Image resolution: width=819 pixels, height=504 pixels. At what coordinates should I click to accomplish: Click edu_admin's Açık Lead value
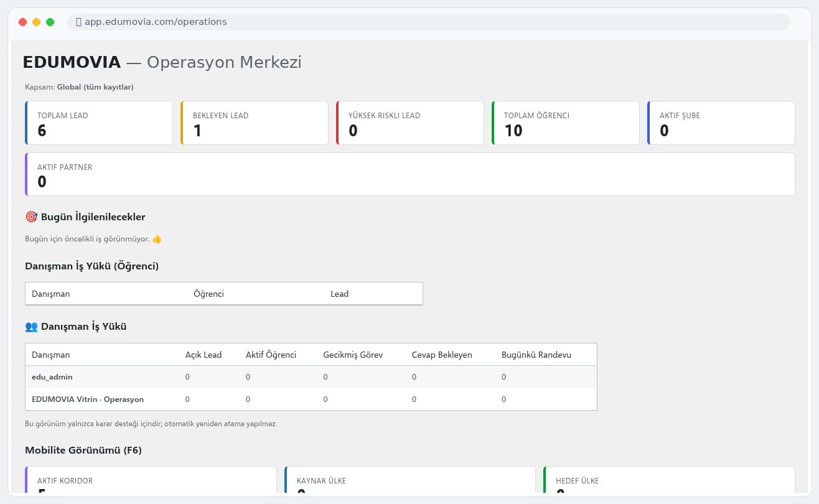187,377
